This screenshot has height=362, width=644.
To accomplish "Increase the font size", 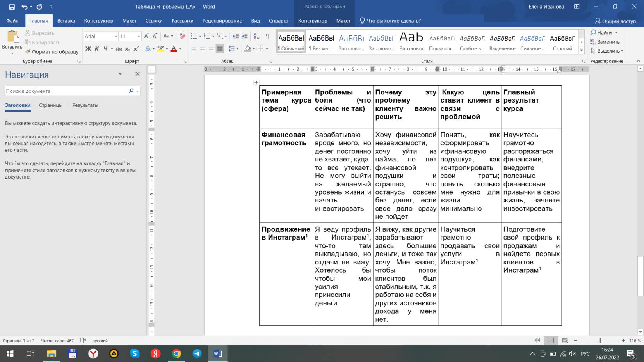I will click(146, 36).
